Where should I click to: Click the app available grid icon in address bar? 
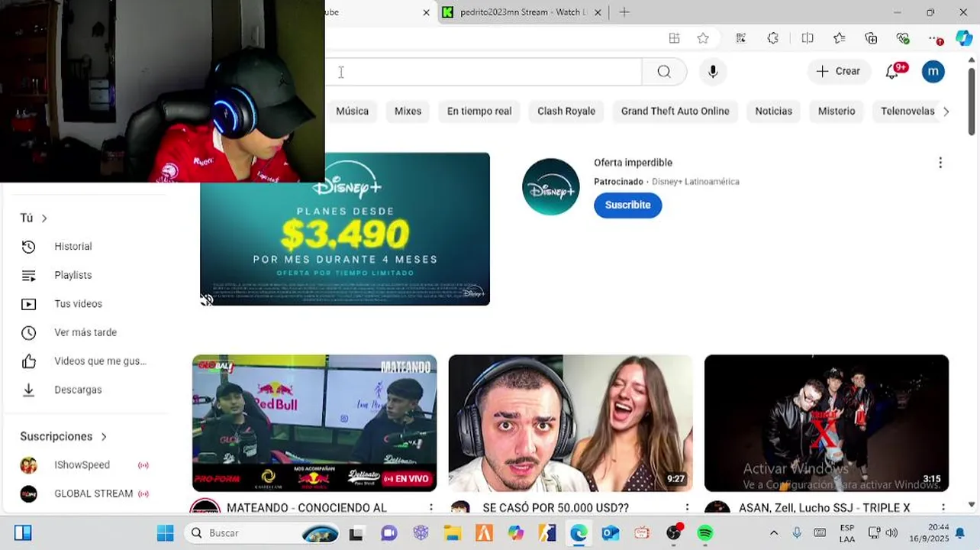pyautogui.click(x=674, y=38)
